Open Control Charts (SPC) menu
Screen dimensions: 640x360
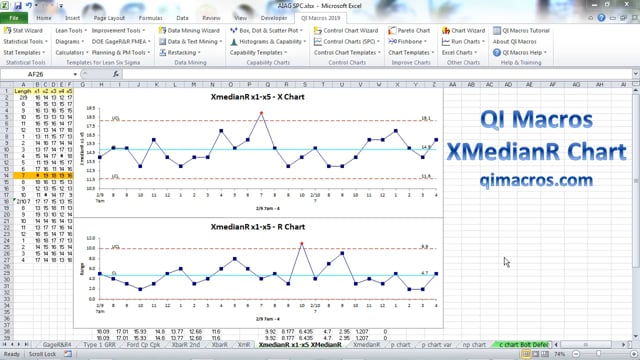point(347,42)
